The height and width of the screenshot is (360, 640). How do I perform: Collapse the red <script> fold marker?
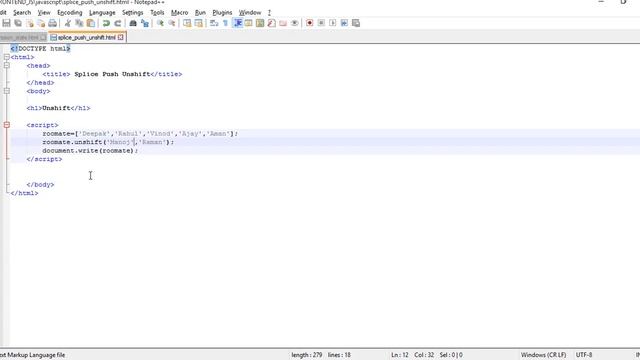click(x=7, y=125)
